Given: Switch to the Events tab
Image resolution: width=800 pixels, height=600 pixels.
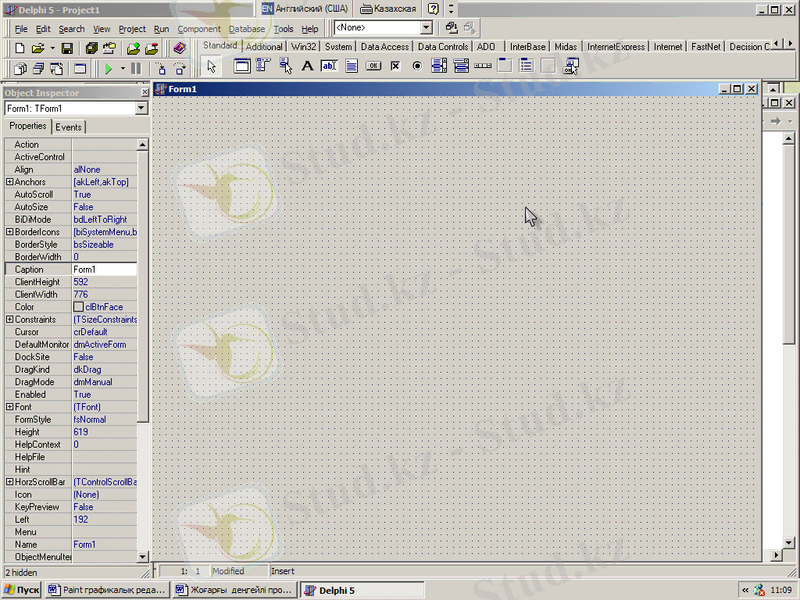Looking at the screenshot, I should tap(69, 127).
